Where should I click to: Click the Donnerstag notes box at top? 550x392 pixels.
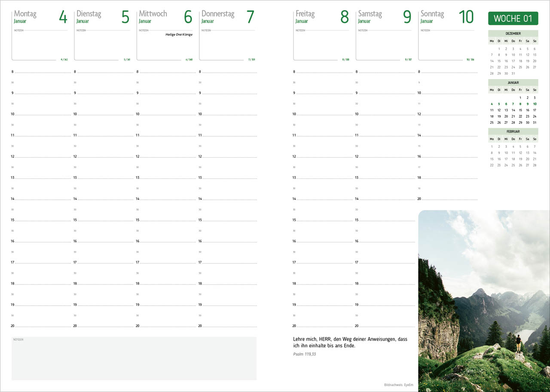(x=227, y=45)
